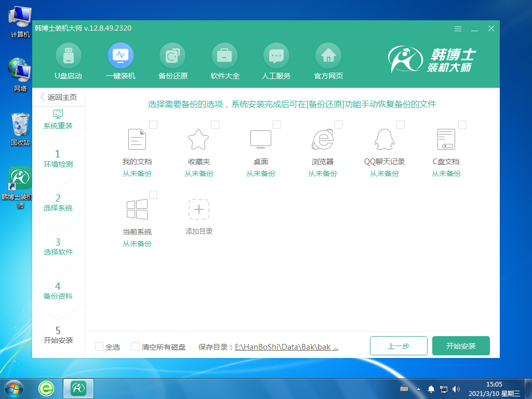Screen dimensions: 532x399
Task: Check the 全选 select all option
Action: pyautogui.click(x=98, y=345)
